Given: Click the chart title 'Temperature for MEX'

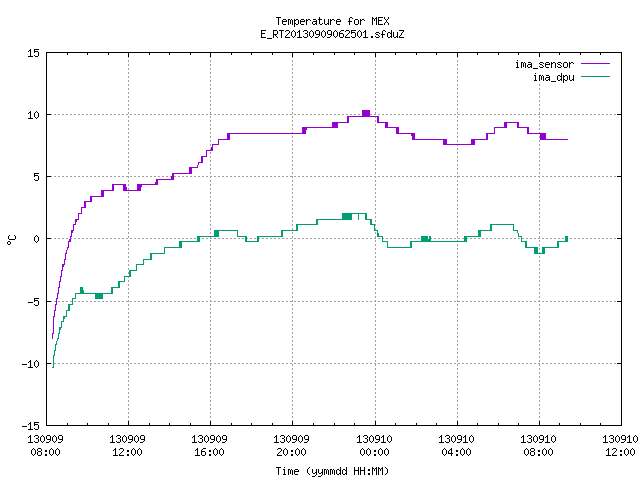Looking at the screenshot, I should point(332,21).
